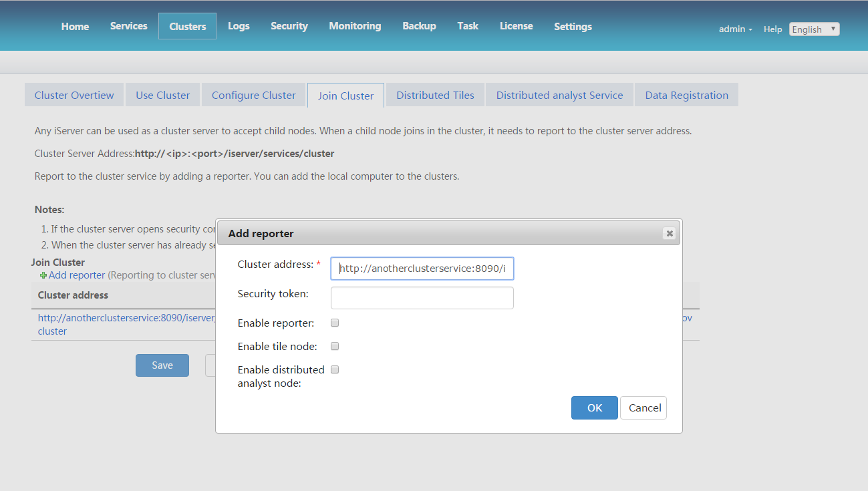Image resolution: width=868 pixels, height=491 pixels.
Task: Select the Configure Cluster tab
Action: point(253,95)
